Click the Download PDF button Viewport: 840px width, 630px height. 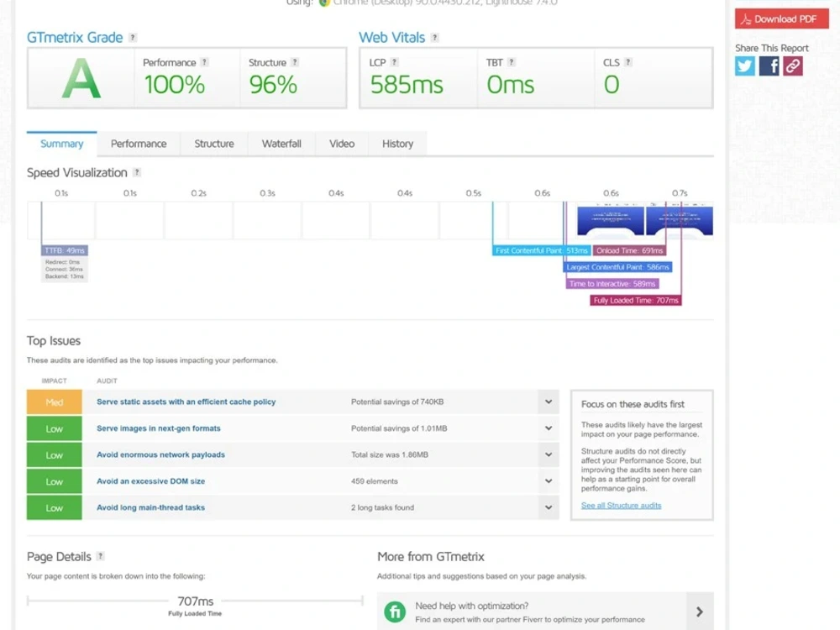coord(781,19)
